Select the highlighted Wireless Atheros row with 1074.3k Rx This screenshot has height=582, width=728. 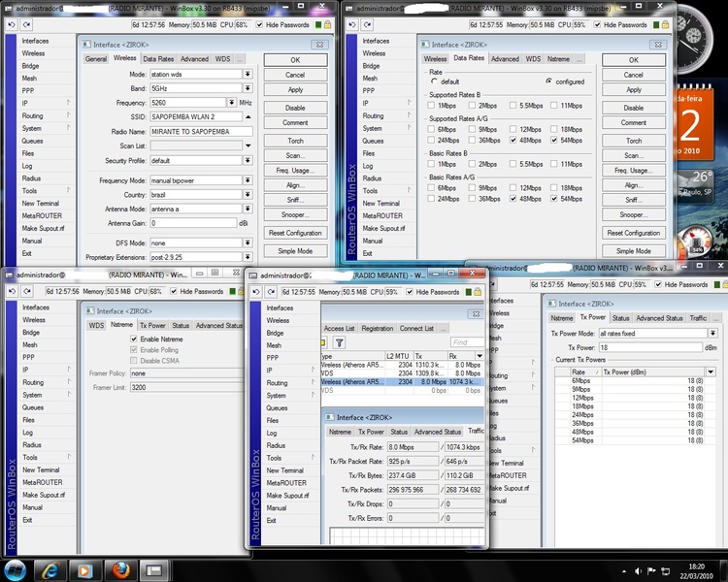click(x=402, y=381)
